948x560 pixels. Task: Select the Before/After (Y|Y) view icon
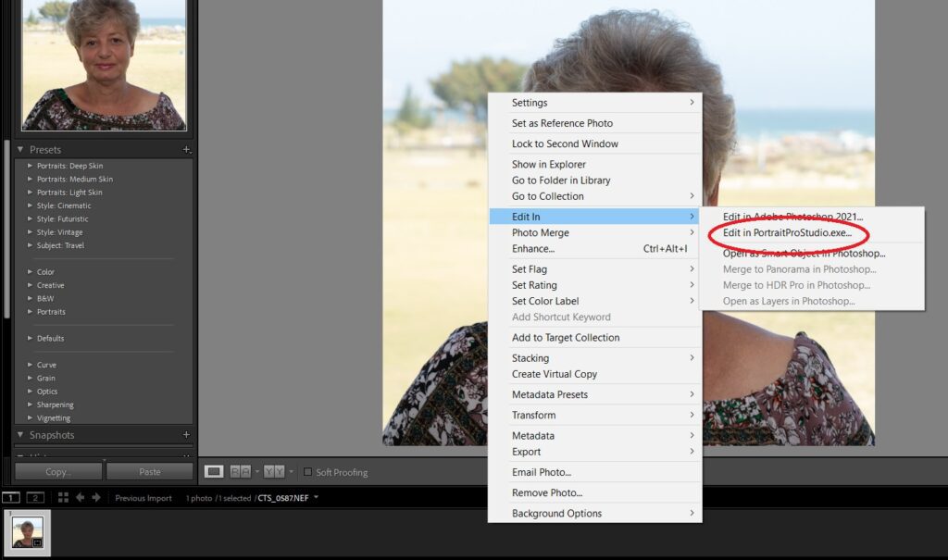(274, 472)
